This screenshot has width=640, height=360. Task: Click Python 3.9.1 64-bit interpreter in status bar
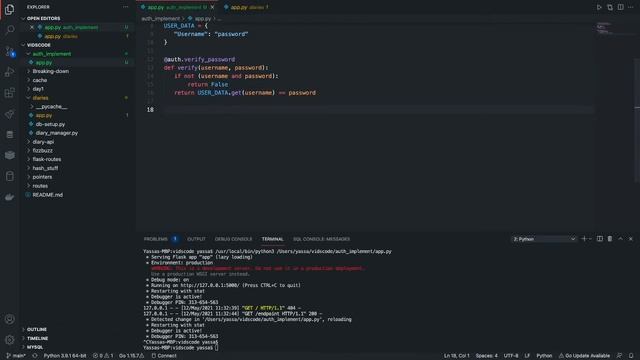point(65,356)
